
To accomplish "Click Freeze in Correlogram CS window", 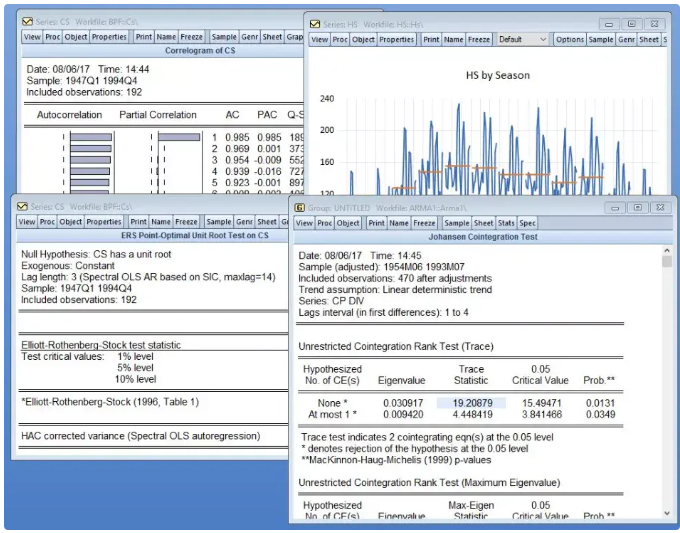I will click(x=191, y=37).
